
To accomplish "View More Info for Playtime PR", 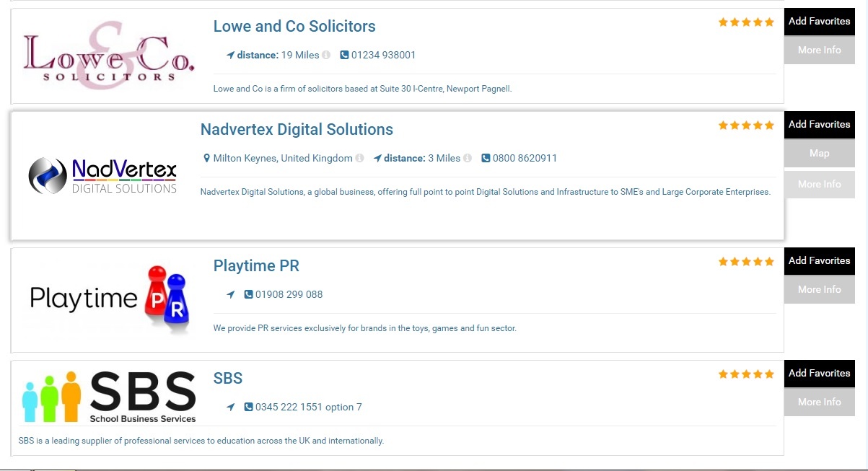I will click(819, 290).
